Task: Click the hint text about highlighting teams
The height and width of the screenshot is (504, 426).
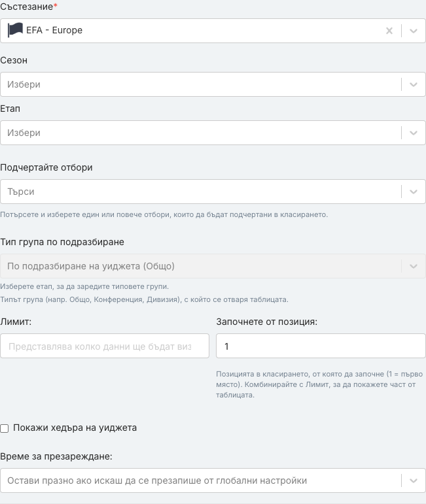Action: coord(164,214)
